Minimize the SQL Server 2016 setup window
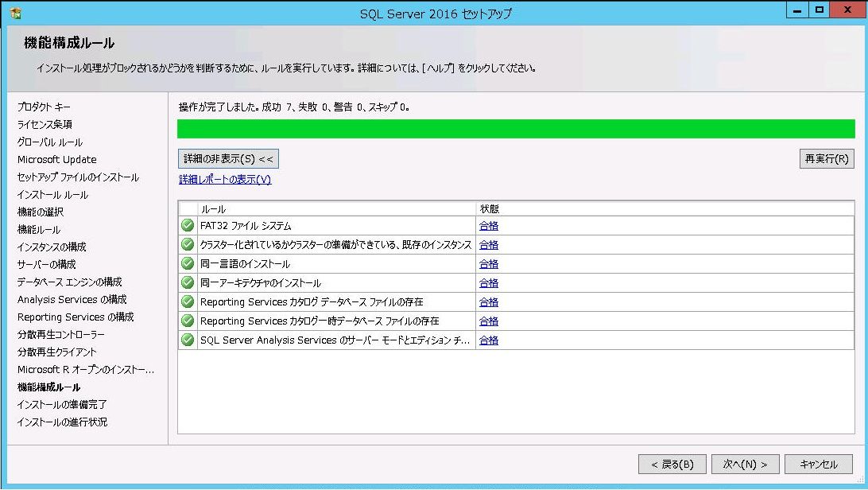 [797, 10]
